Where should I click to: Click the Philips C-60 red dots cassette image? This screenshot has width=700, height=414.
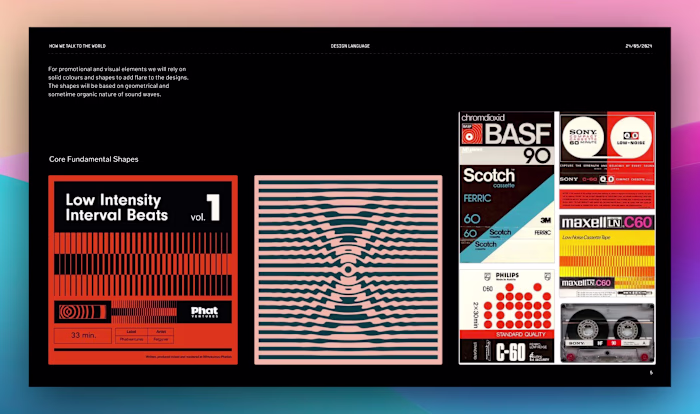point(506,316)
